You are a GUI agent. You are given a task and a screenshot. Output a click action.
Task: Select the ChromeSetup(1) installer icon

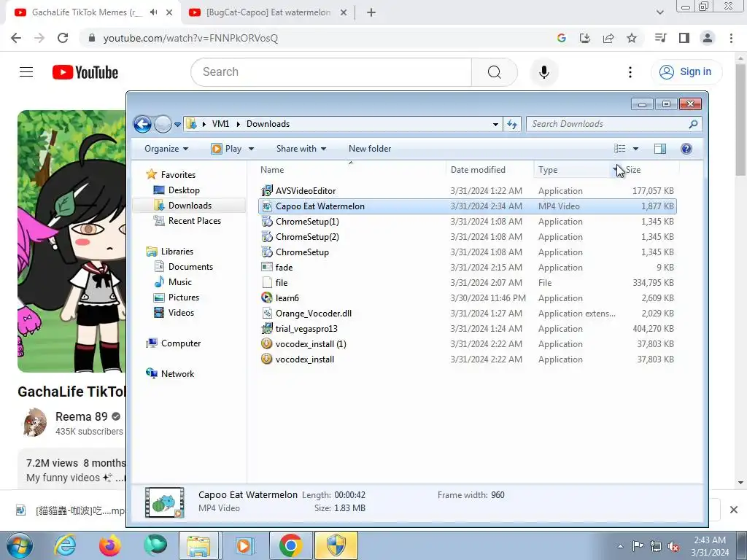click(x=267, y=222)
